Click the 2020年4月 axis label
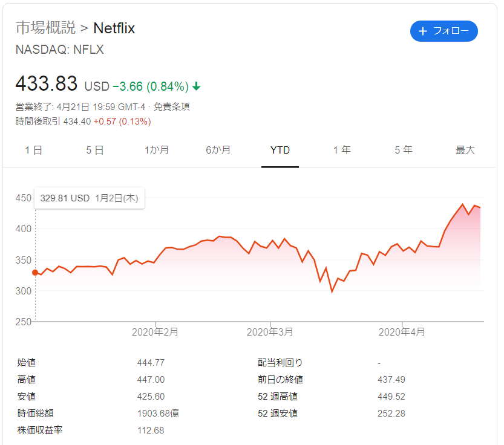The image size is (504, 445). tap(402, 332)
